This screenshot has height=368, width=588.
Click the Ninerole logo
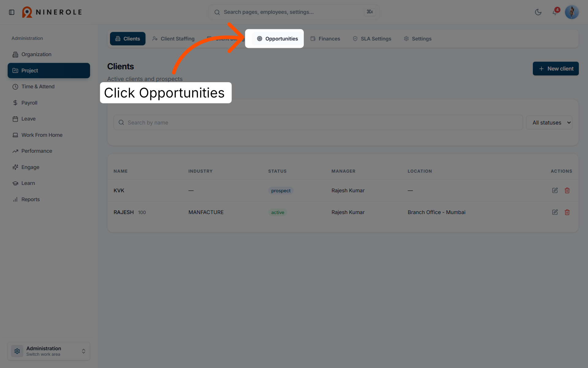(52, 12)
